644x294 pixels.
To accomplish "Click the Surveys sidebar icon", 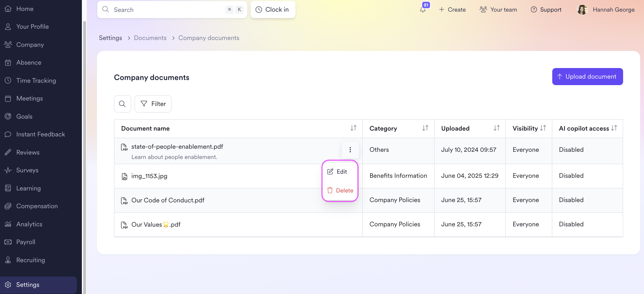I will (8, 170).
